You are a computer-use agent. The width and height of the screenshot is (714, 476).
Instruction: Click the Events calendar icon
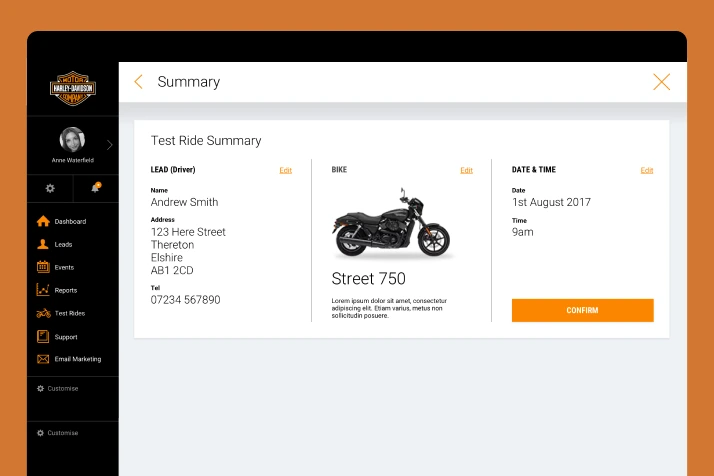[x=43, y=266]
